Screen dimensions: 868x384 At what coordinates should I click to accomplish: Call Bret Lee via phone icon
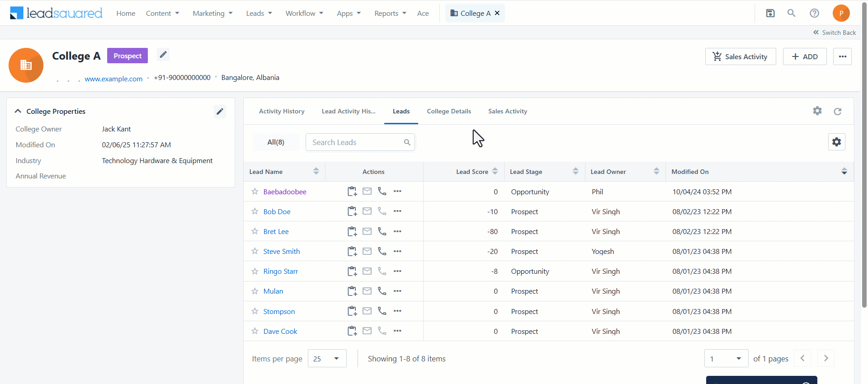(x=382, y=231)
